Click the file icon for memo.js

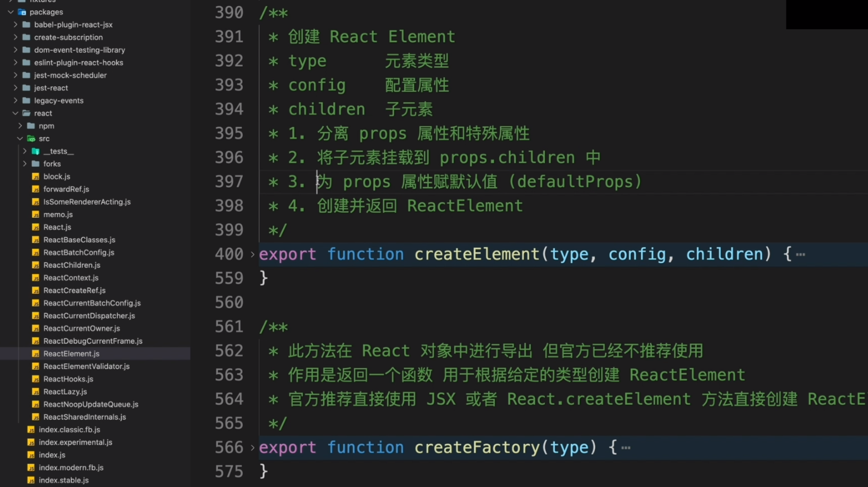click(36, 214)
